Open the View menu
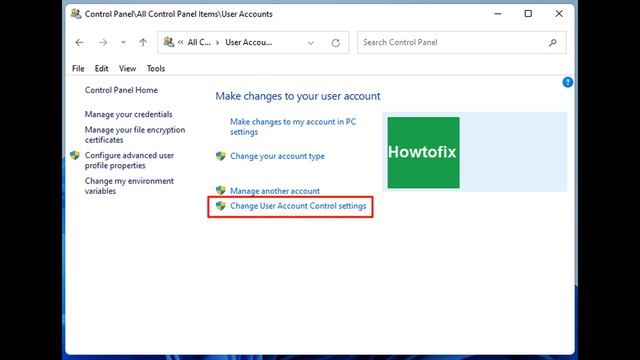This screenshot has width=640, height=360. tap(127, 69)
